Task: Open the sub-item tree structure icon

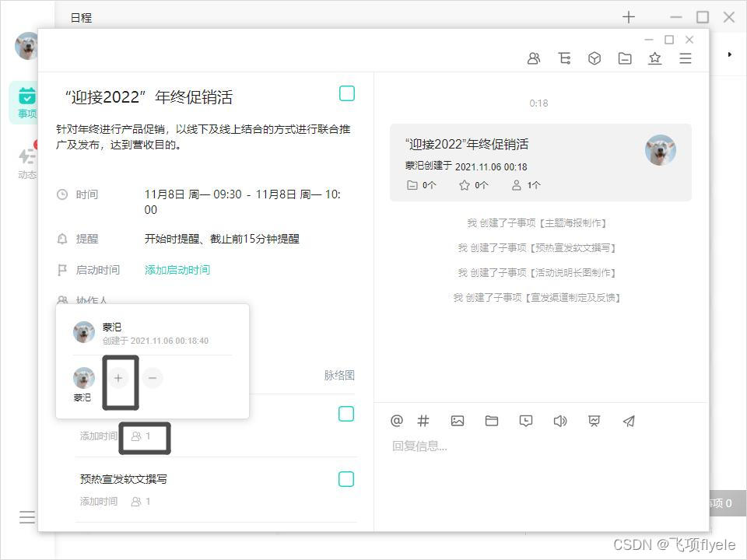Action: (x=564, y=58)
